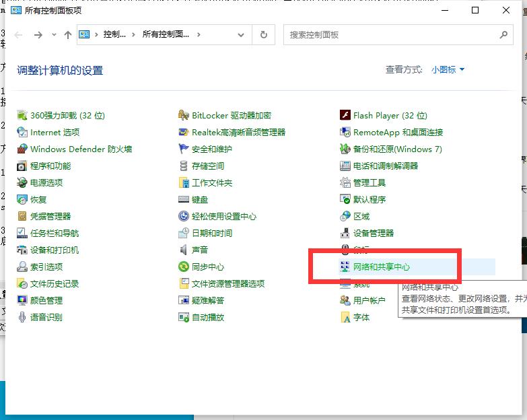Click the refresh button beside address bar
Screen dimensions: 527x420
tap(264, 35)
